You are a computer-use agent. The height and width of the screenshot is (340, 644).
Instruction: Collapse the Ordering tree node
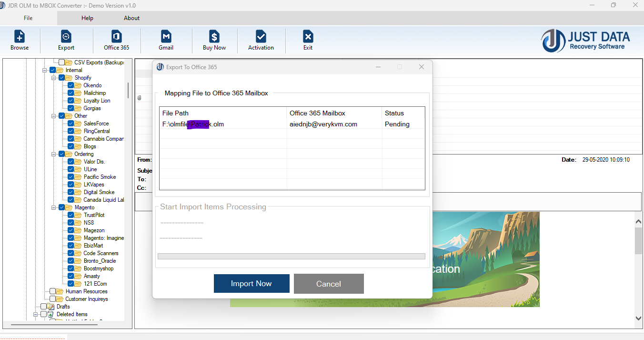54,154
